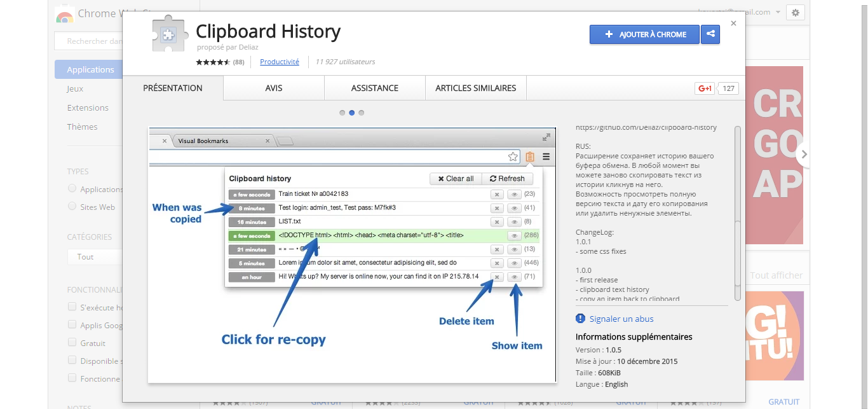The image size is (868, 409).
Task: Click the eye icon for the Train ticket row
Action: coord(514,194)
